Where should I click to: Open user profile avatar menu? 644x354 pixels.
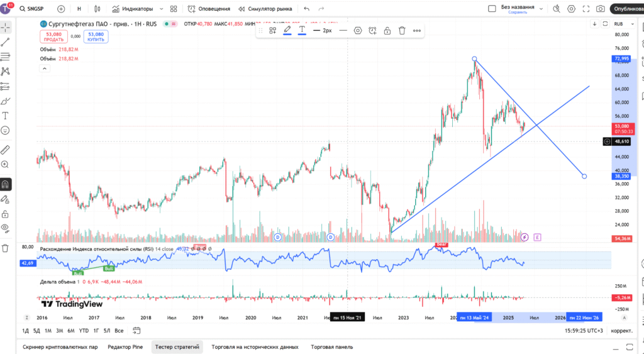tap(6, 8)
